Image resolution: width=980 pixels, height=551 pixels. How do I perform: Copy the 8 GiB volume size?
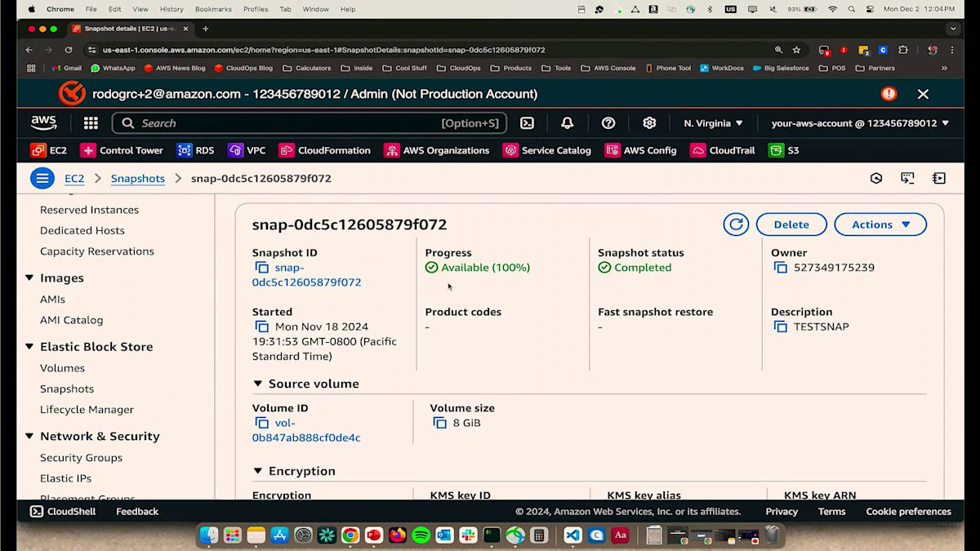(439, 423)
